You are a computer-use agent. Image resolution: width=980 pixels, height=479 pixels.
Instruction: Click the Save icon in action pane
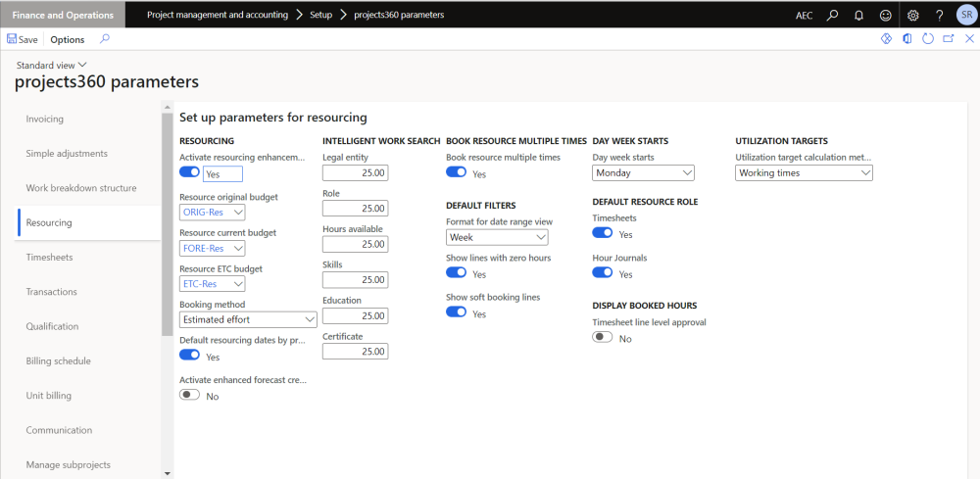point(13,39)
